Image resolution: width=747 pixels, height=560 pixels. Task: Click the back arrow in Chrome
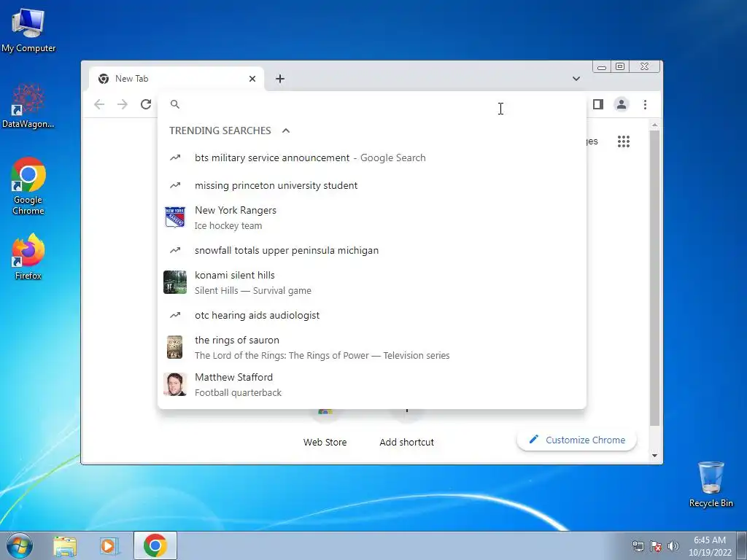coord(99,104)
